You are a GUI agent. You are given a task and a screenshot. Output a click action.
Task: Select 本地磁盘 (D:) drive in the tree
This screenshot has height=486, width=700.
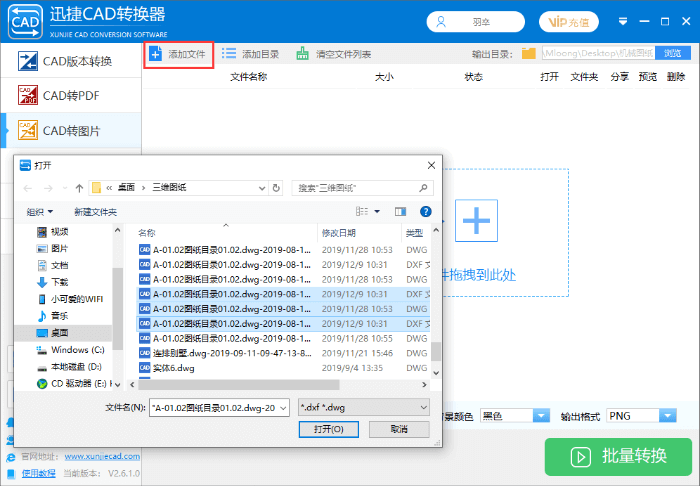(x=76, y=367)
